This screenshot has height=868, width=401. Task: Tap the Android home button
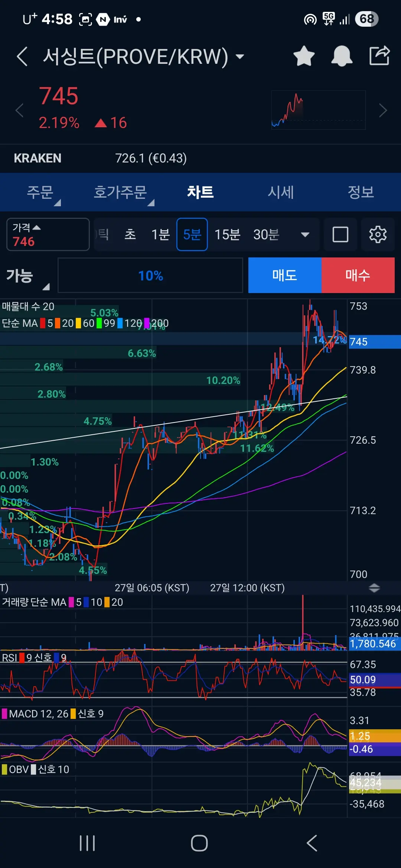[x=199, y=843]
